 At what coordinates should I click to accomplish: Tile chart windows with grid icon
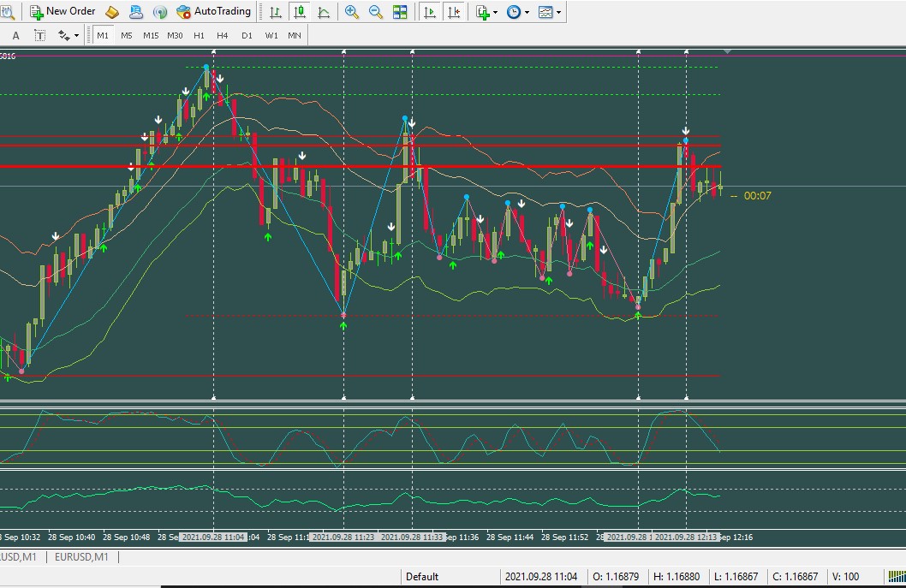(x=400, y=12)
